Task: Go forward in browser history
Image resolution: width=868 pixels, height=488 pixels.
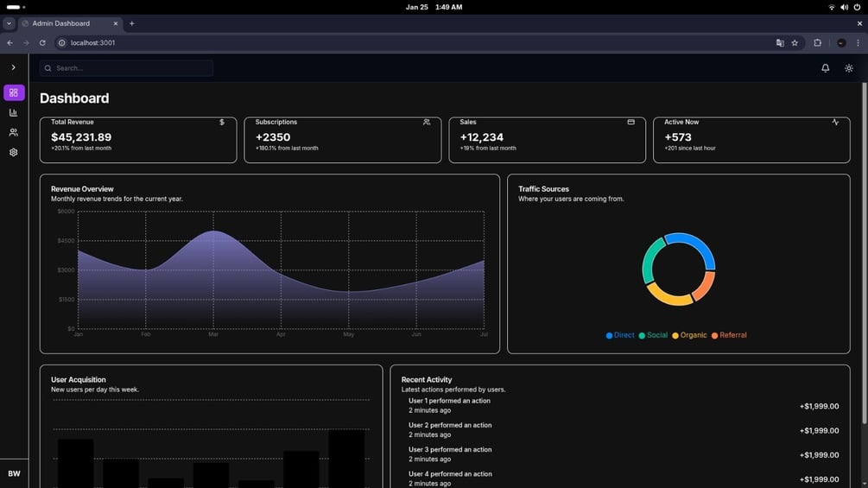Action: 26,42
